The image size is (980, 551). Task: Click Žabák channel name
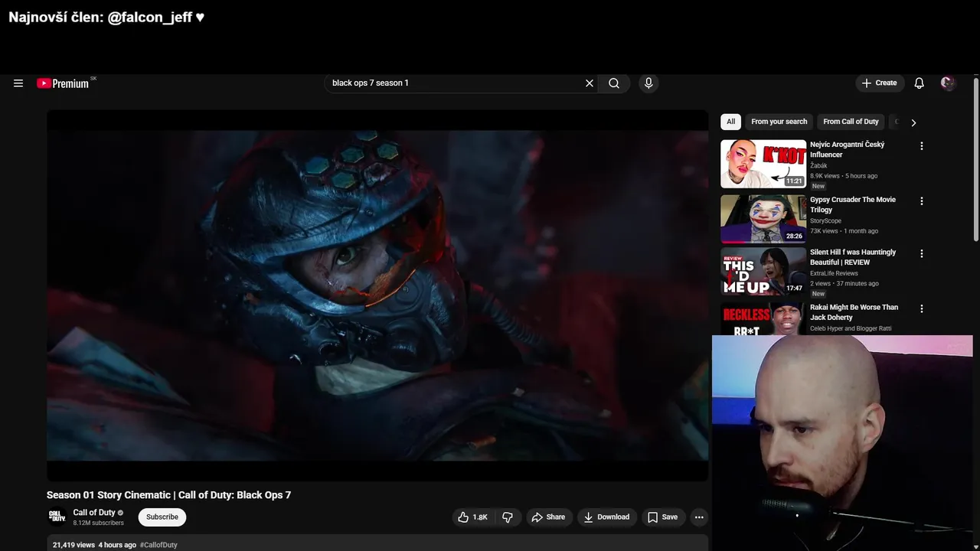click(818, 166)
